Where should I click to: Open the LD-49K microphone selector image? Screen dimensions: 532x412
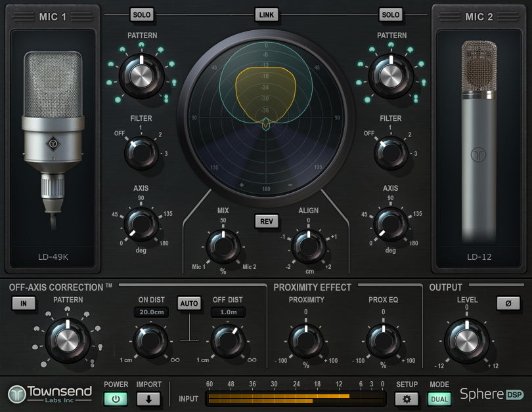[x=53, y=139]
